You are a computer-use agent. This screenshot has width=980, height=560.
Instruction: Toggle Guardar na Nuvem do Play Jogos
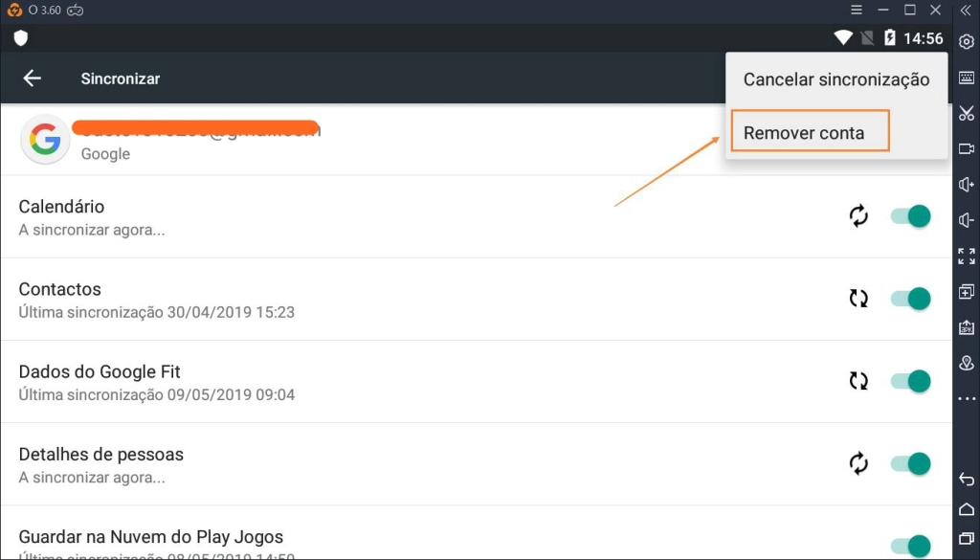911,546
